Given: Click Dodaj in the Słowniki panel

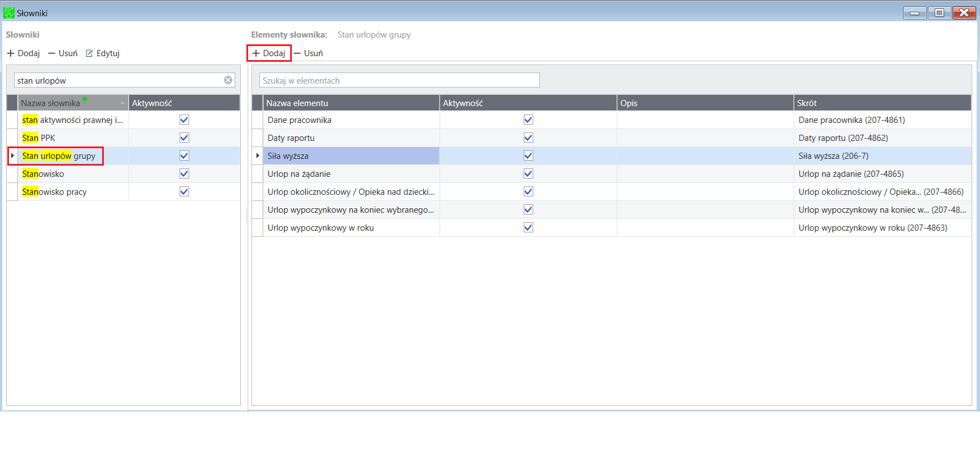Looking at the screenshot, I should [24, 53].
